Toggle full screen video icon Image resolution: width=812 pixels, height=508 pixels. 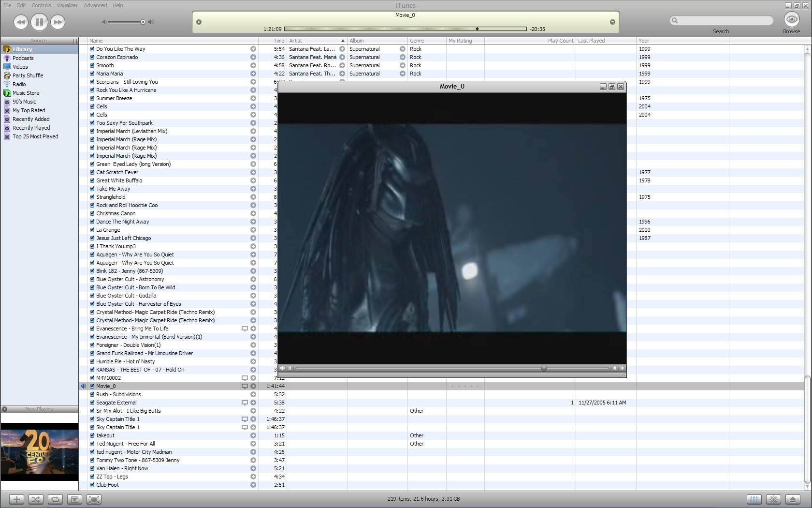point(94,499)
